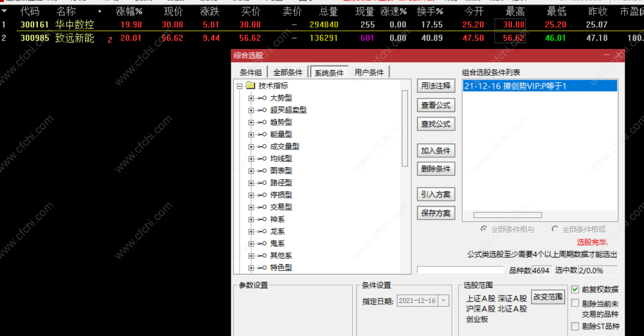
Task: Expand the 神系 tree node
Action: (x=251, y=220)
